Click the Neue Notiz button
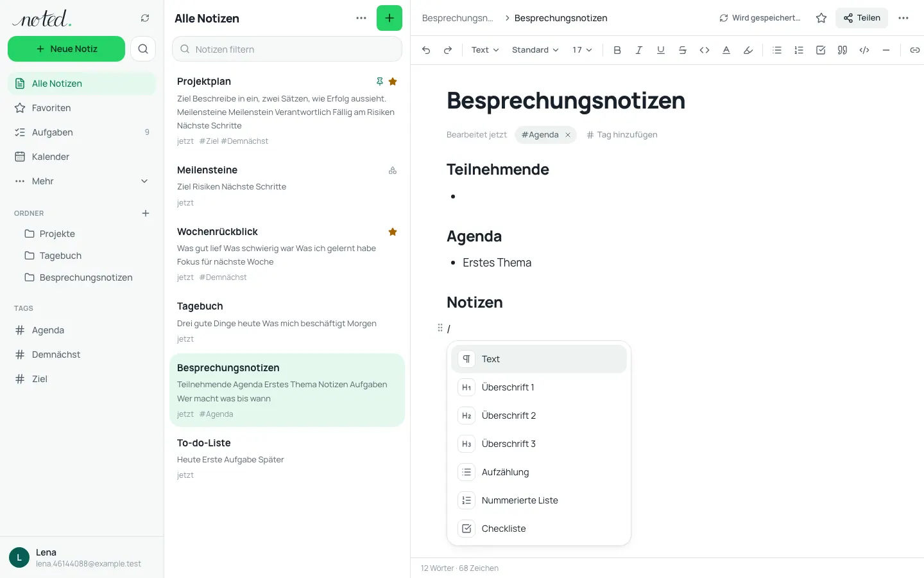This screenshot has width=924, height=578. point(66,49)
